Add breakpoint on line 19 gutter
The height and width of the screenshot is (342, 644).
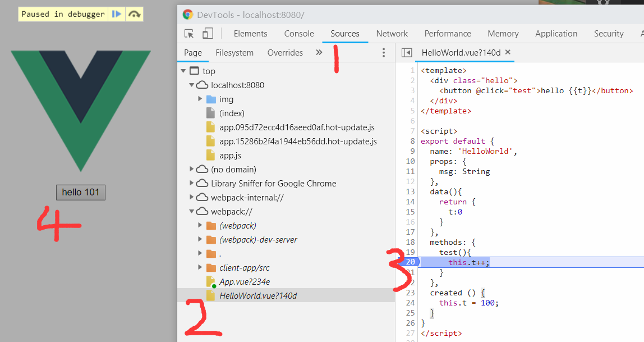(410, 252)
